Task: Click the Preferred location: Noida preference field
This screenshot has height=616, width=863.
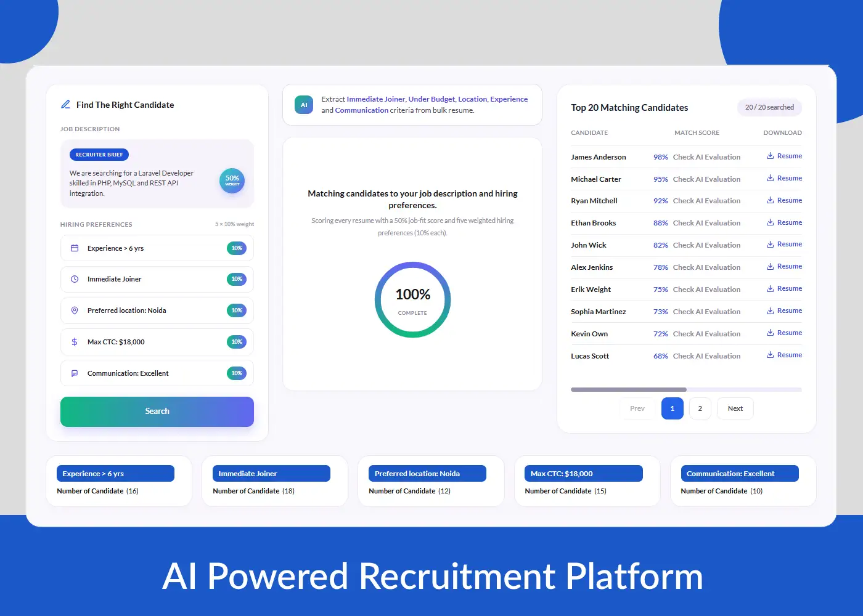Action: [157, 310]
